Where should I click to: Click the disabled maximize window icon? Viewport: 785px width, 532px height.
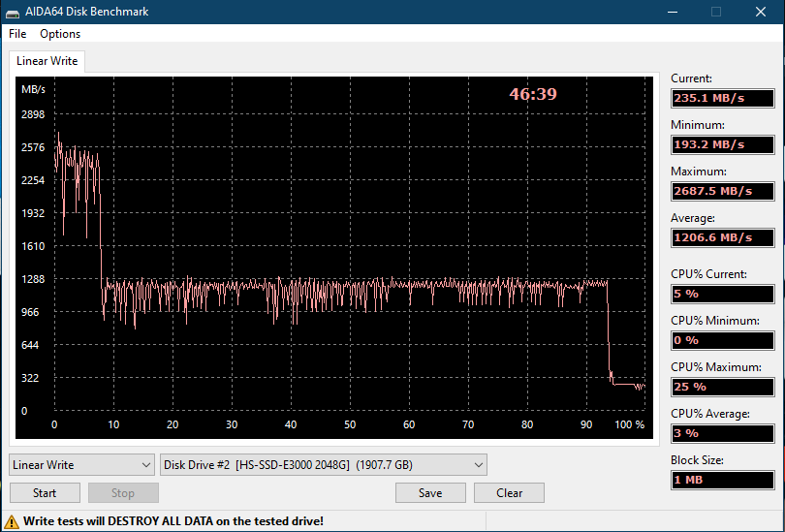click(x=716, y=12)
